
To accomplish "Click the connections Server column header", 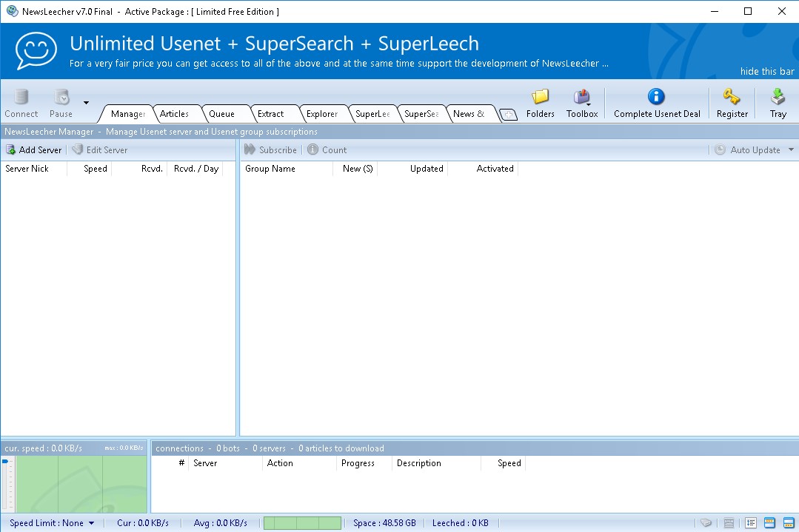I will 226,462.
